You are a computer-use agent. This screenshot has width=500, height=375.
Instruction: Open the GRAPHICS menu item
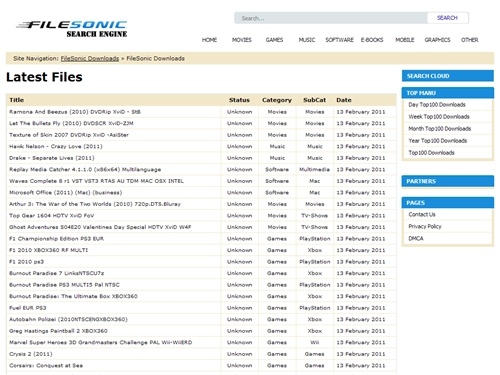point(437,40)
